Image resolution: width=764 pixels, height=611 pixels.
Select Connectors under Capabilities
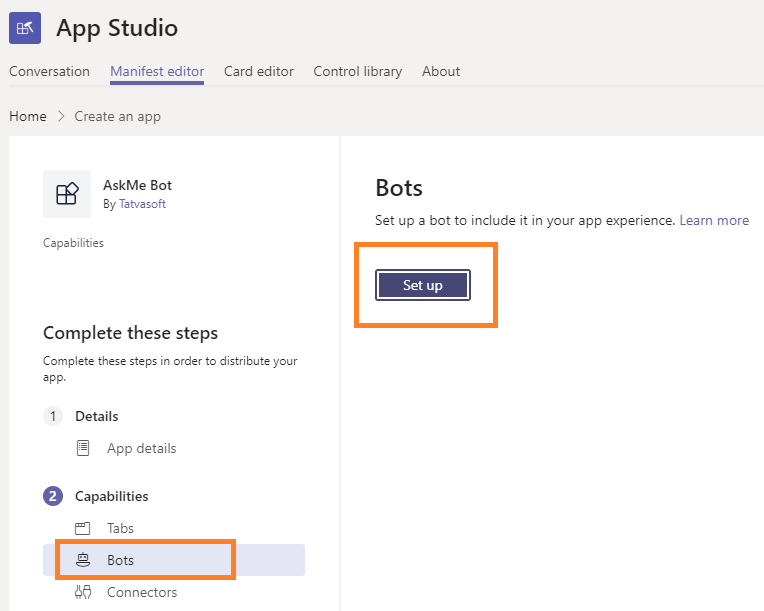tap(142, 592)
